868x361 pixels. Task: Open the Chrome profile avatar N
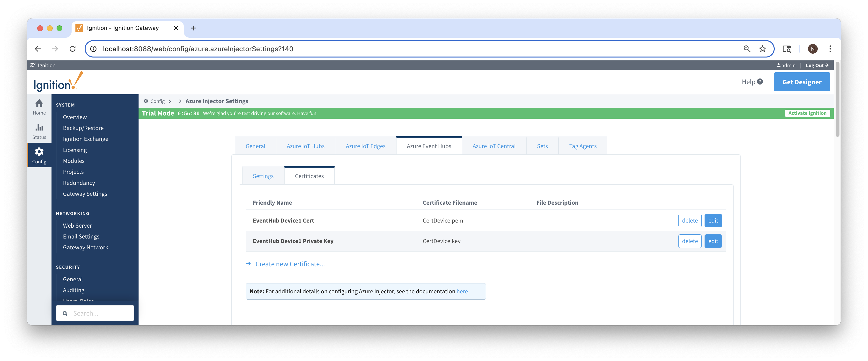point(812,49)
